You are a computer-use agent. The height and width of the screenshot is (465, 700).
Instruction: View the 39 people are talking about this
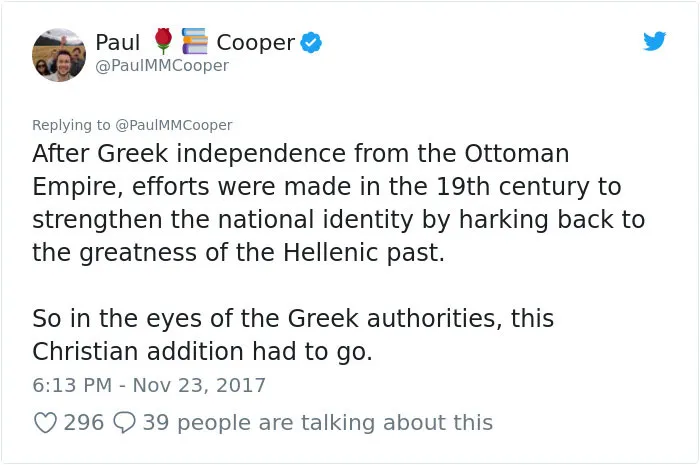317,422
